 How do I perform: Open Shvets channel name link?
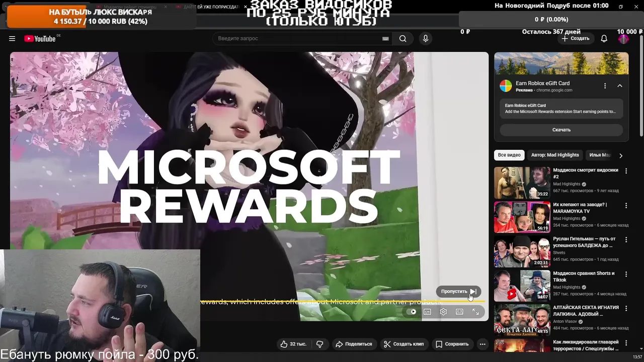pos(559,253)
